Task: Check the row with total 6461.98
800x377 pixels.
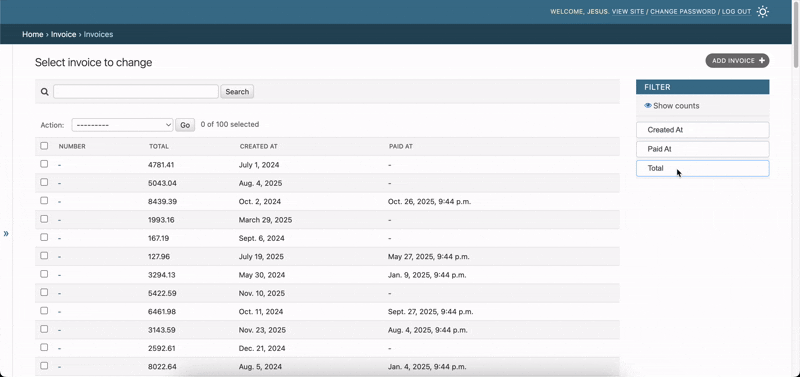Action: tap(44, 311)
